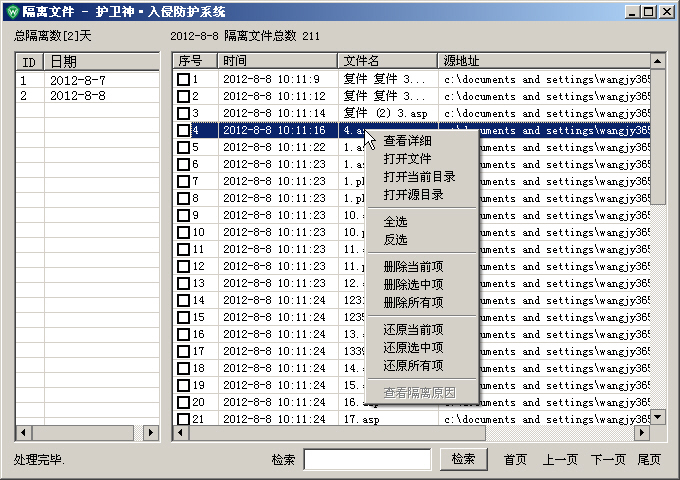Jump to 首页 first page
Screen dimensions: 680x480
(x=515, y=460)
